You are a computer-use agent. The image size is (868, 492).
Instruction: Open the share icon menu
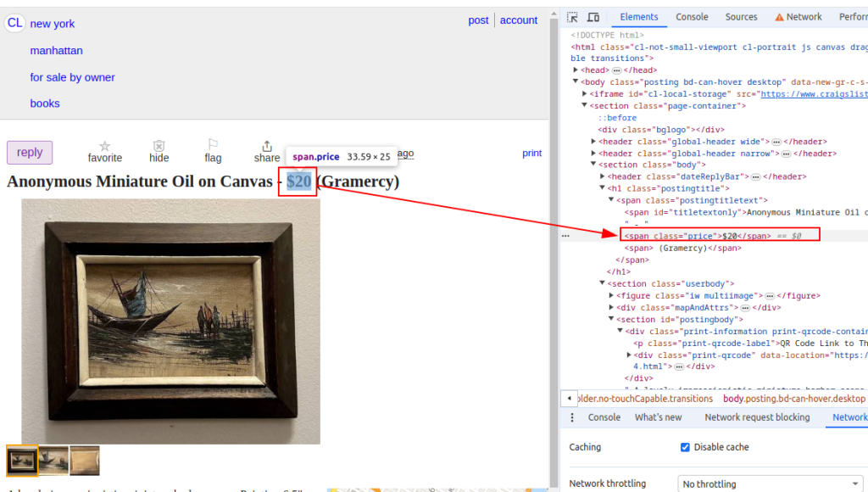(x=267, y=146)
